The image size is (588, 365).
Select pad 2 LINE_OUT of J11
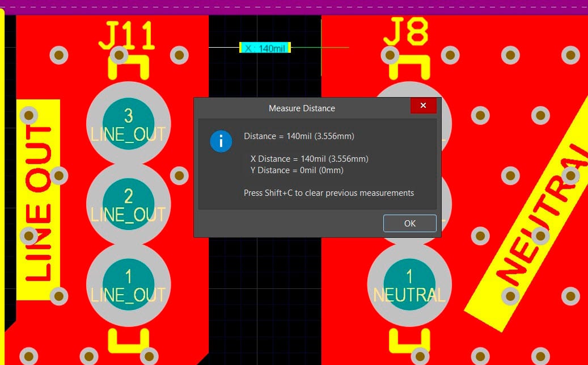(x=128, y=204)
